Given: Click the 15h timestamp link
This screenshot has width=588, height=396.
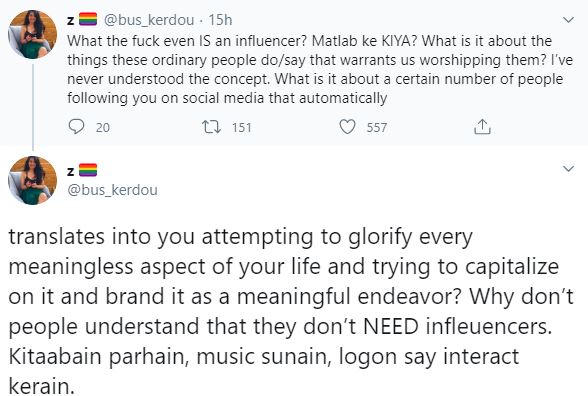Looking at the screenshot, I should tap(220, 20).
